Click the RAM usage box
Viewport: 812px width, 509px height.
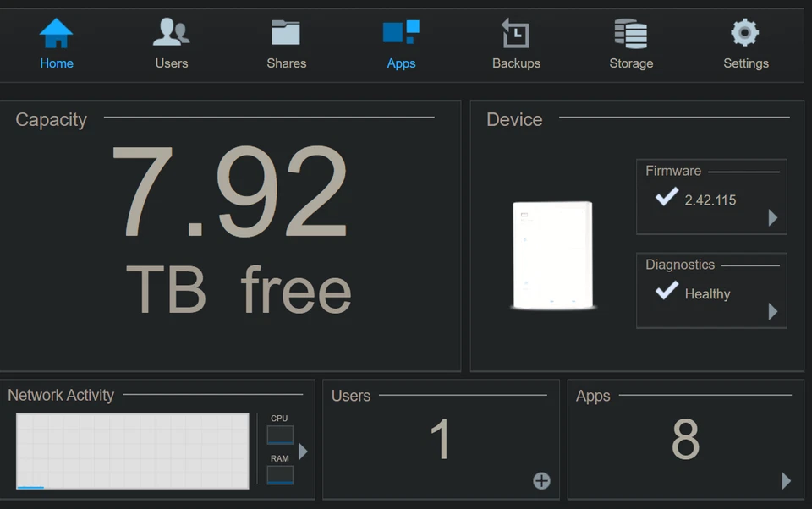279,475
